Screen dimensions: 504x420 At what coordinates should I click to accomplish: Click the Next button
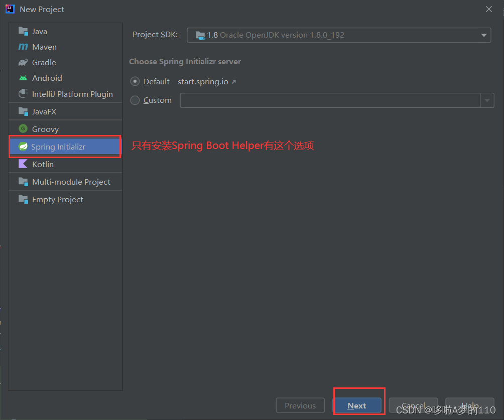357,405
